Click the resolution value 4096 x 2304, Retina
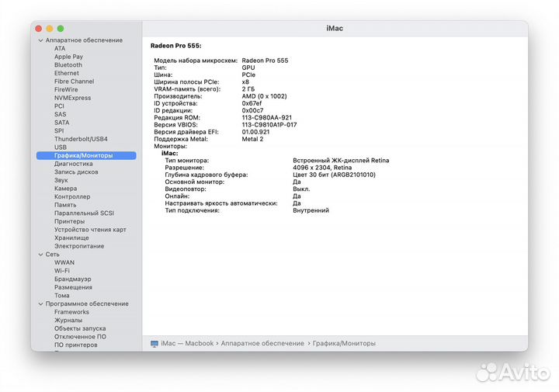Viewport: 559px width, 392px height. point(322,168)
